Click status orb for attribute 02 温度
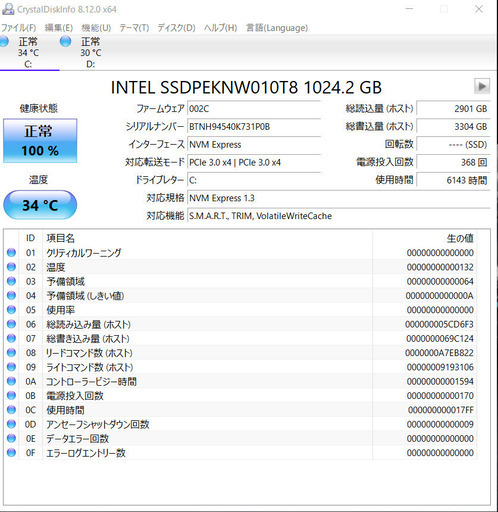 point(11,267)
